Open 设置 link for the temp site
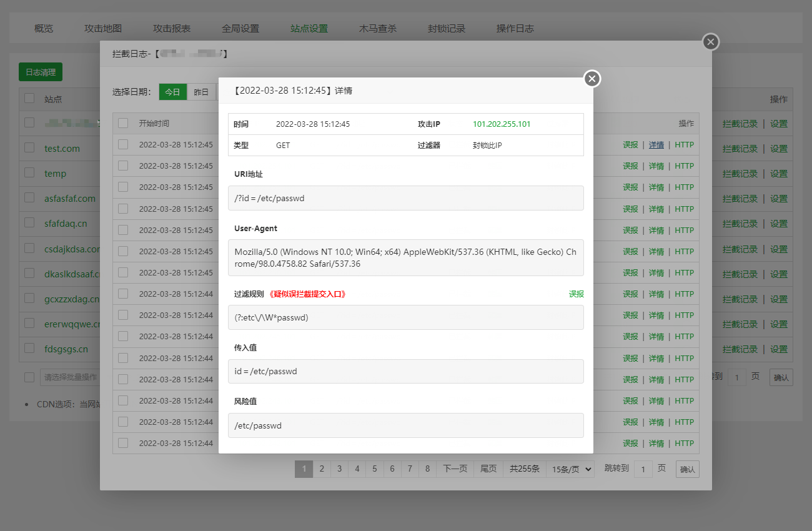This screenshot has height=531, width=812. coord(778,174)
